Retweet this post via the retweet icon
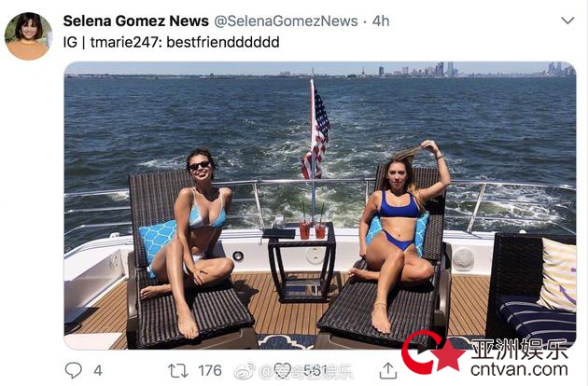The image size is (588, 386). (177, 371)
